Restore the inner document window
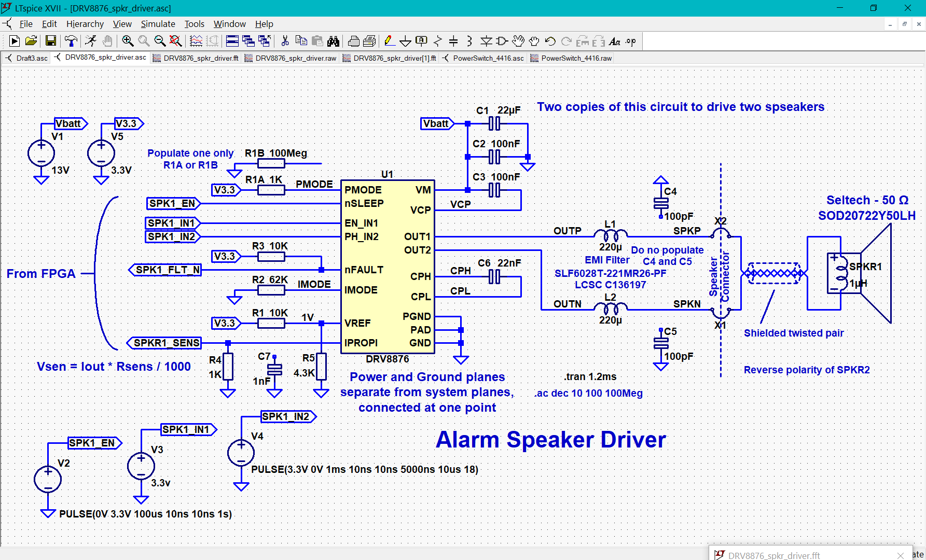 tap(905, 24)
